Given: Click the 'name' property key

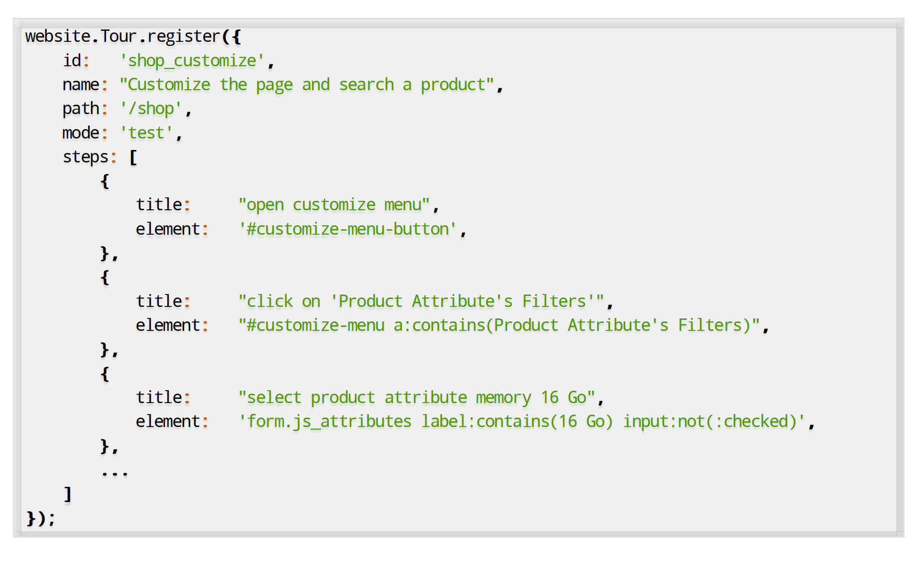Looking at the screenshot, I should point(80,85).
